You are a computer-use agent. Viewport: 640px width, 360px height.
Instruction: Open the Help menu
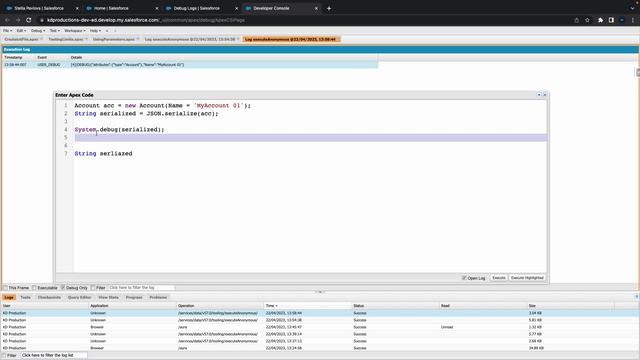[95, 31]
